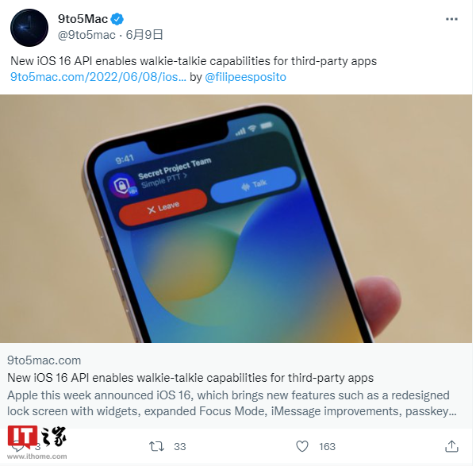Click the iPhone preview image
The width and height of the screenshot is (476, 466).
(x=236, y=219)
